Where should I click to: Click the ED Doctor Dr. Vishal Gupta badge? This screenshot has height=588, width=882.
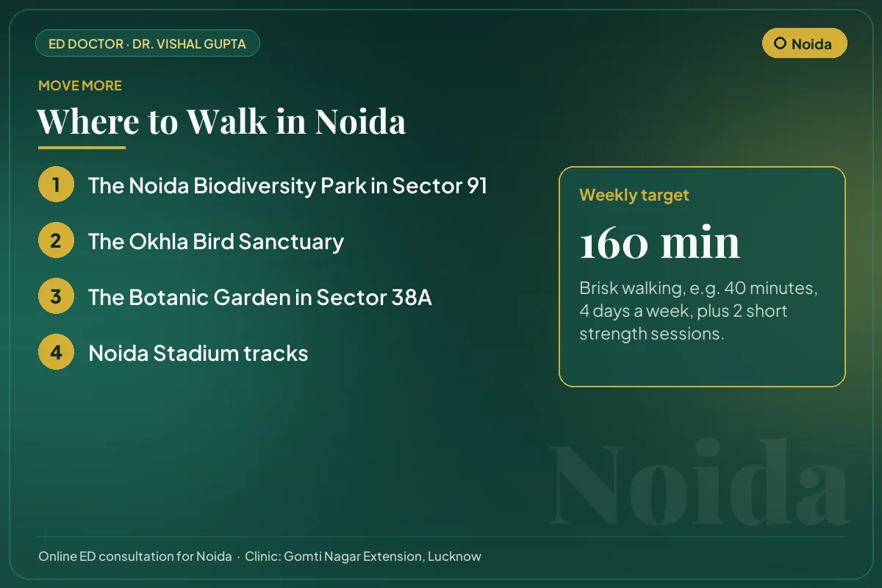coord(148,43)
